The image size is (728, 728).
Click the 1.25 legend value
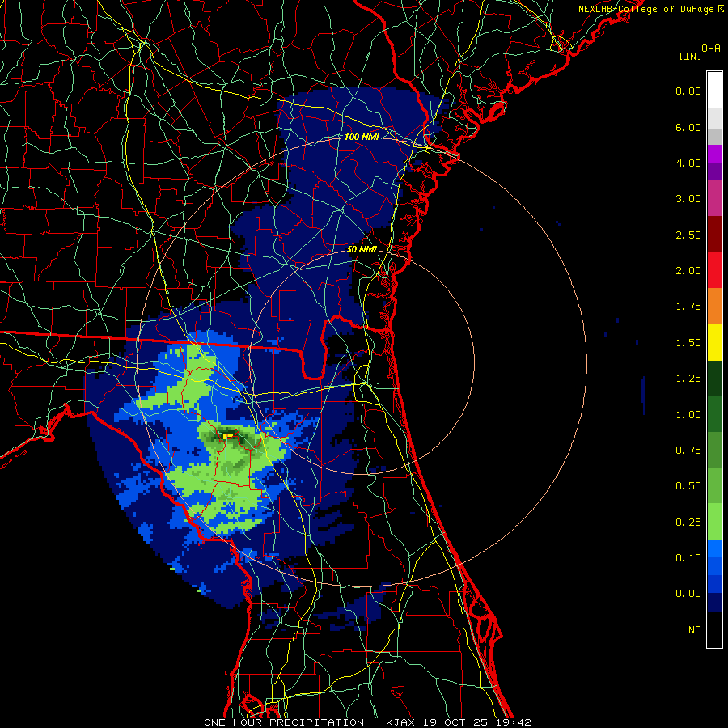point(688,379)
